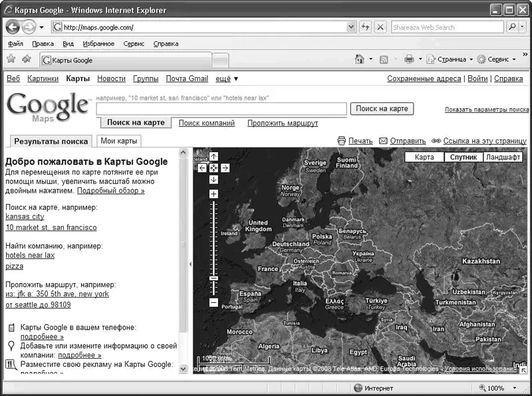Click the magnifier search icon
This screenshot has width=532, height=396.
pos(512,27)
